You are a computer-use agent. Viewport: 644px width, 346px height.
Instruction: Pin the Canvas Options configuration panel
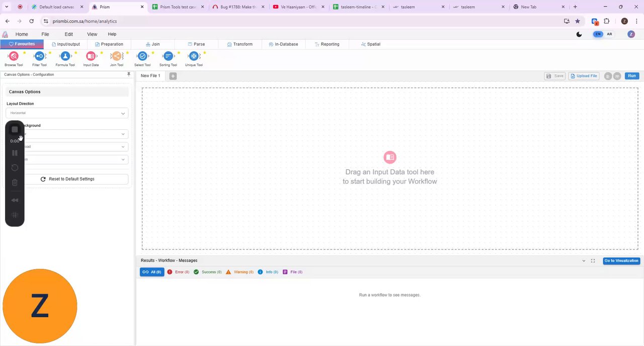click(129, 74)
